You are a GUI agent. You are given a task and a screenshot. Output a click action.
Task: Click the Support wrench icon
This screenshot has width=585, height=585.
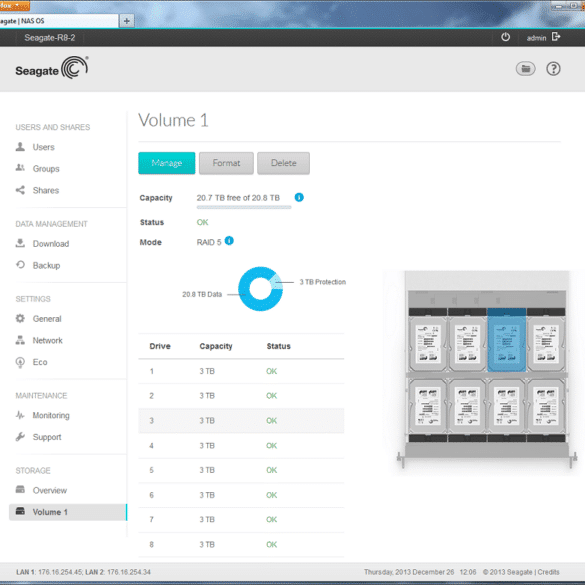click(x=20, y=437)
